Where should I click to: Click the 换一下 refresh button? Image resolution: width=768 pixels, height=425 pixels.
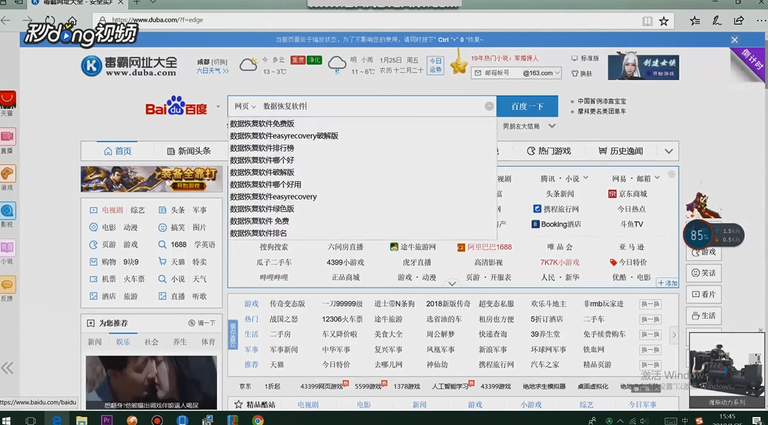[x=202, y=323]
